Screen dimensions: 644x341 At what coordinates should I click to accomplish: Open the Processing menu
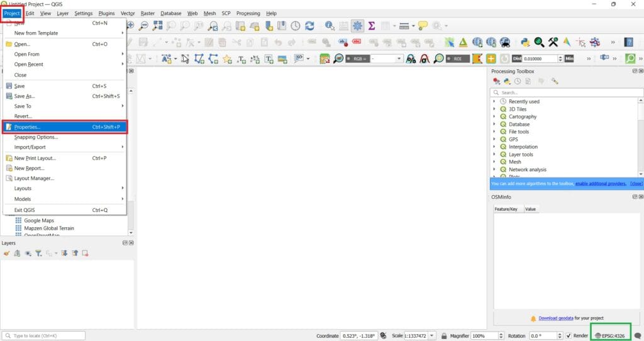click(x=248, y=13)
